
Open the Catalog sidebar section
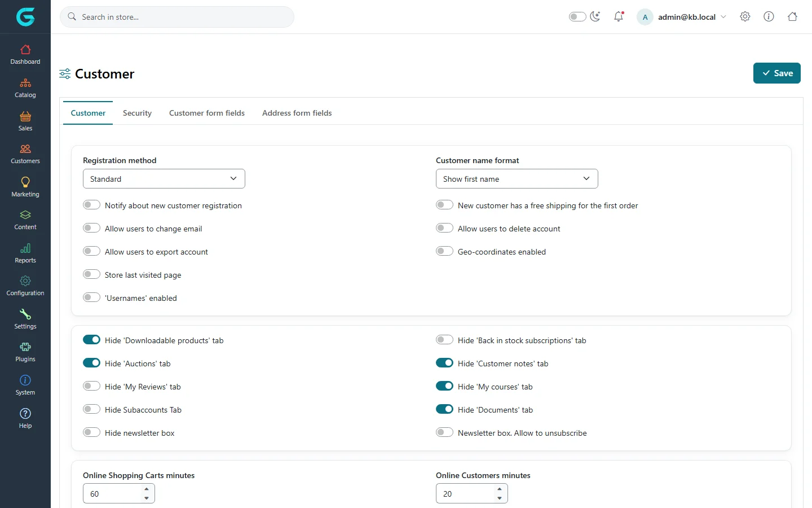pyautogui.click(x=25, y=88)
